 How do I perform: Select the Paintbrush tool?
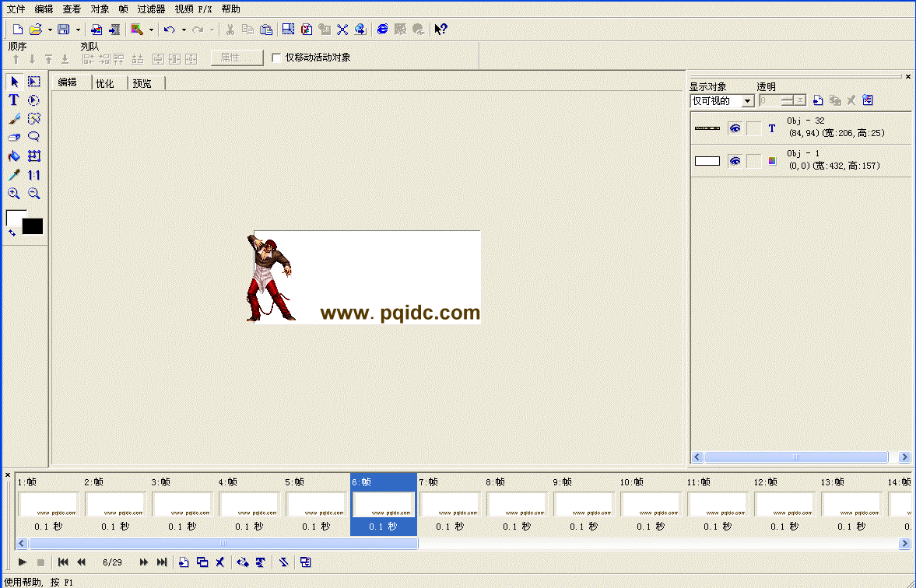(15, 119)
